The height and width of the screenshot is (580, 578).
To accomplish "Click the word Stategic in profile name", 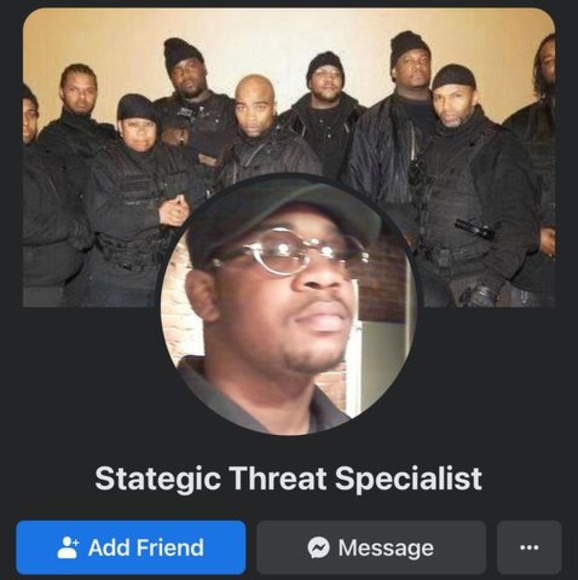I will click(158, 479).
